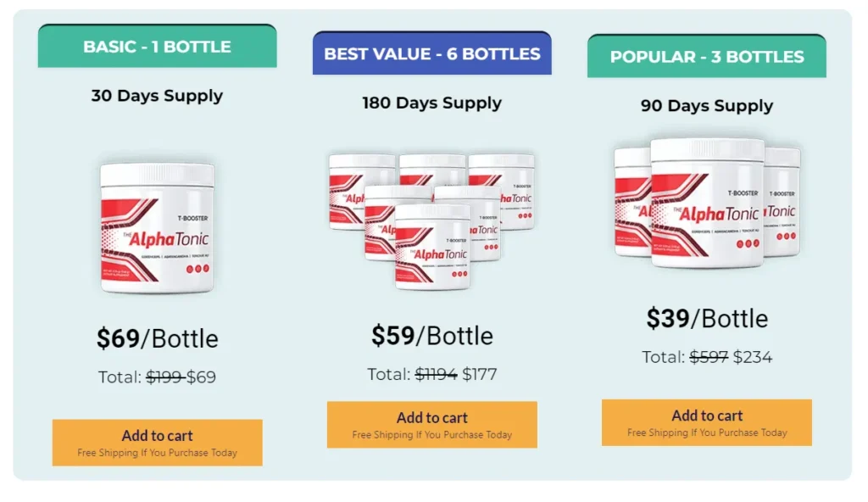Click the $177 total price
Image resolution: width=868 pixels, height=502 pixels.
[x=480, y=375]
